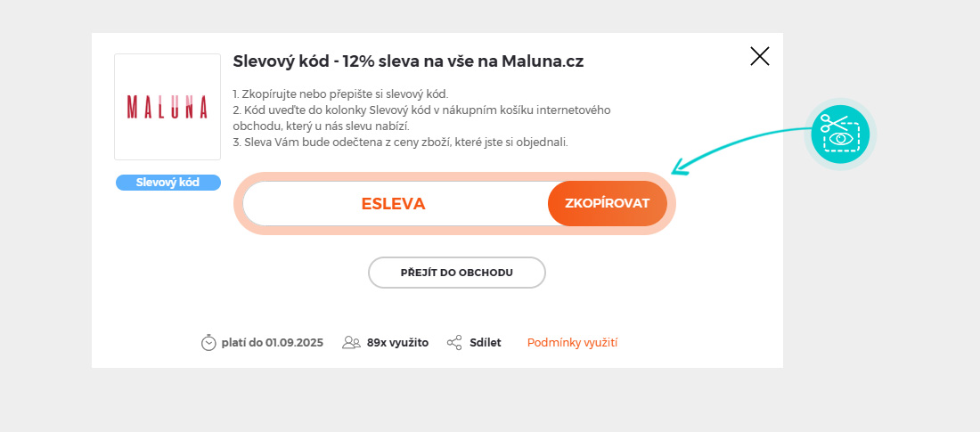
Task: Click the 12% sleva na vše heading
Action: (x=408, y=61)
